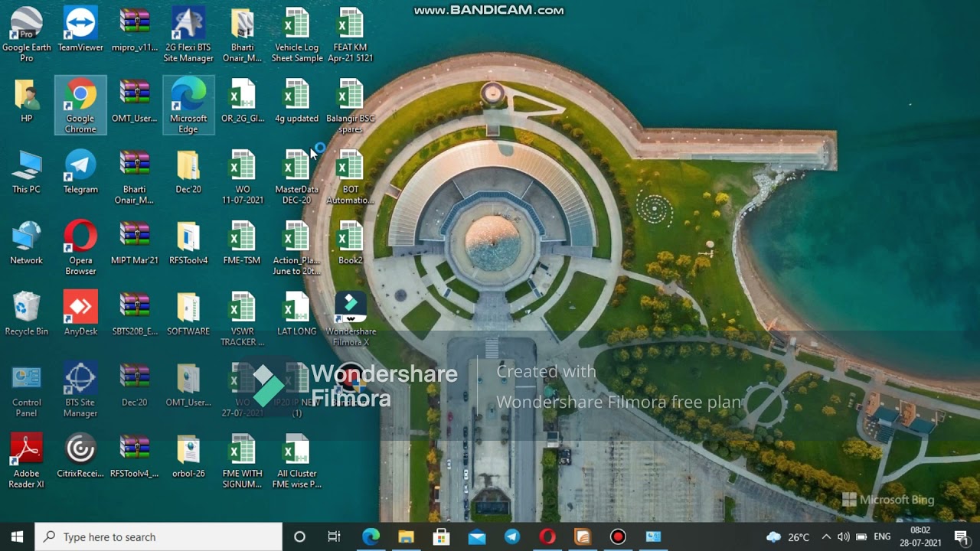Launch Google Chrome from the desktop
This screenshot has width=980, height=551.
80,106
